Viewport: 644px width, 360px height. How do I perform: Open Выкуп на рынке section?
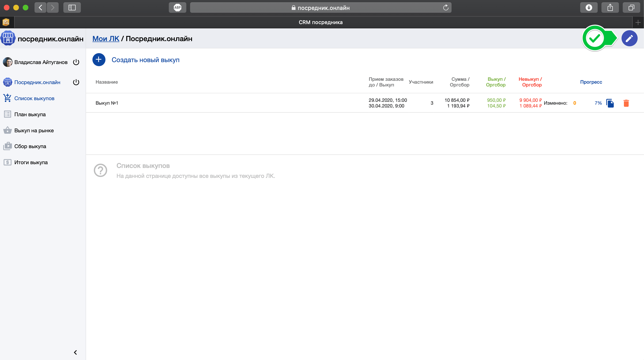(x=34, y=130)
